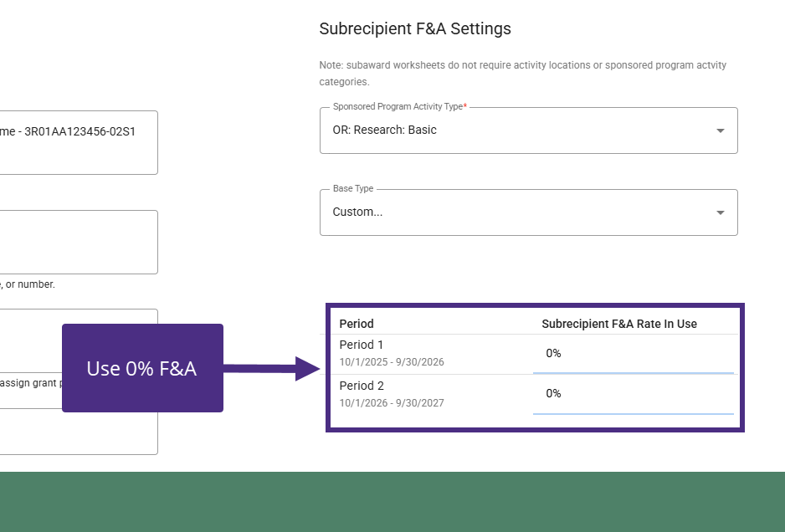The width and height of the screenshot is (785, 532).
Task: Click the "OR: Research: Basic" selected value
Action: (x=385, y=130)
